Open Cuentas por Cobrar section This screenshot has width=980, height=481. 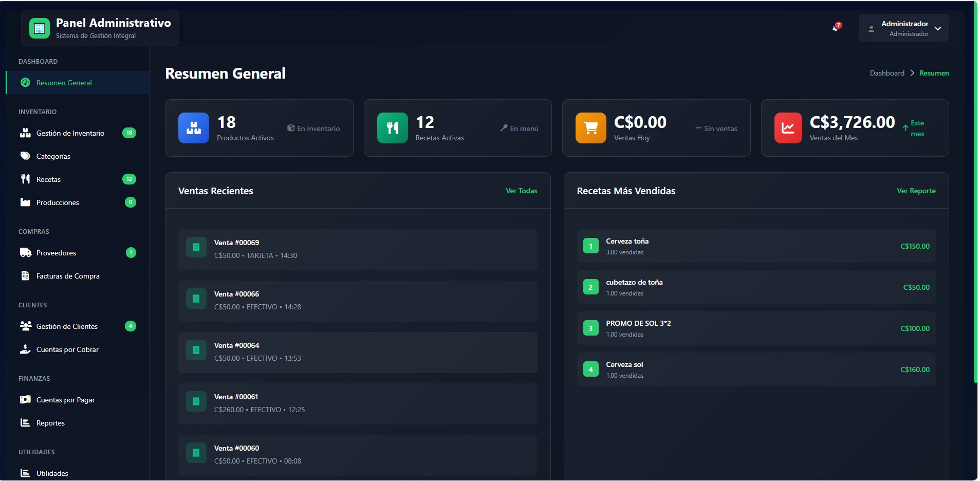coord(67,349)
